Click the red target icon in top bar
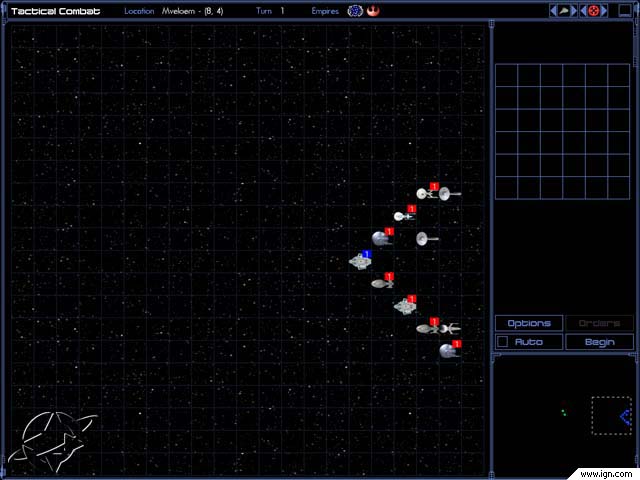640x480 pixels. (593, 11)
